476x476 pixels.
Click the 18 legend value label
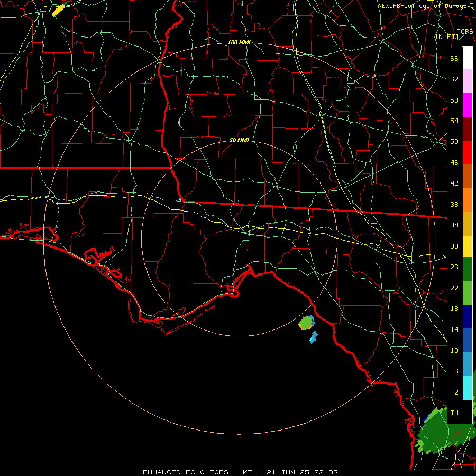point(454,308)
